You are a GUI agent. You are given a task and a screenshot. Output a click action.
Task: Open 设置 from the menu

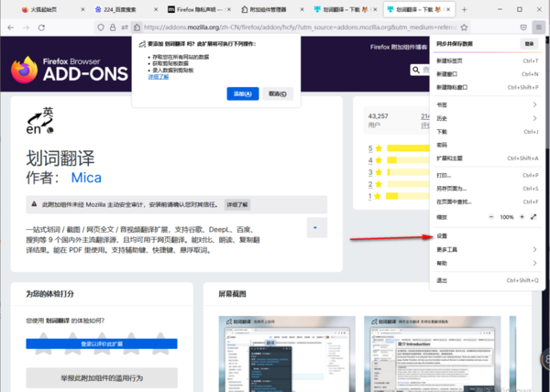443,235
